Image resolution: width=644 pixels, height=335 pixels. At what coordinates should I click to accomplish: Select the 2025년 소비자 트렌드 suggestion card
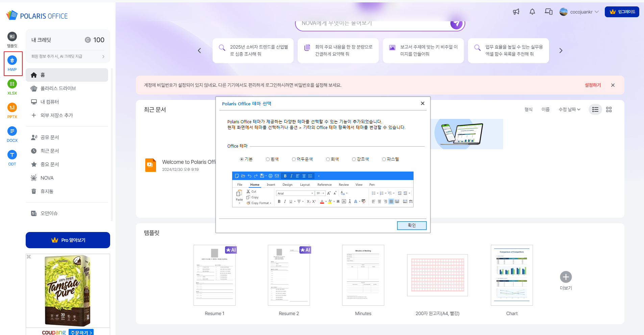click(253, 51)
